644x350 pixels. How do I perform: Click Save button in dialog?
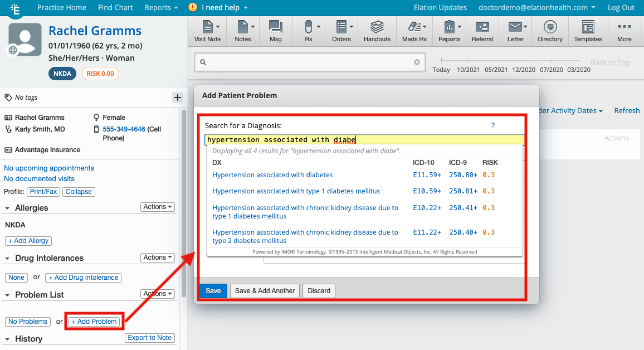point(213,290)
